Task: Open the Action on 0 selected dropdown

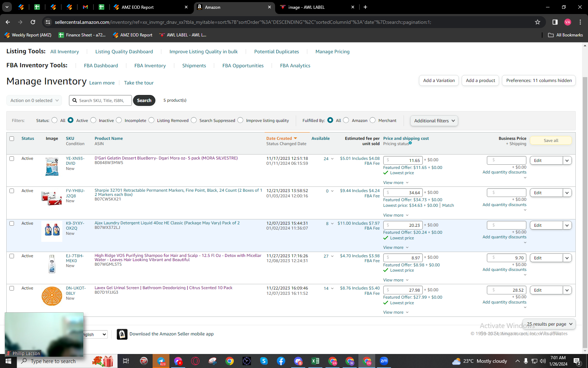Action: (34, 101)
